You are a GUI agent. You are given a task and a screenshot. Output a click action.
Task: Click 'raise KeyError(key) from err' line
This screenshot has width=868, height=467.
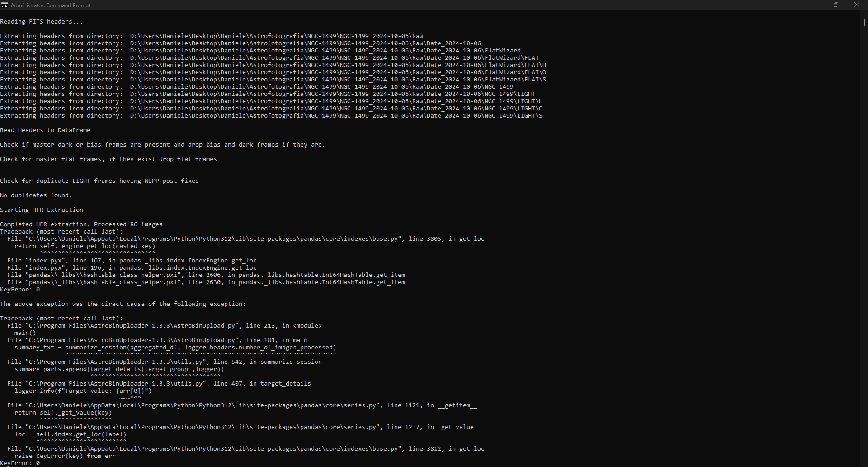pyautogui.click(x=65, y=456)
